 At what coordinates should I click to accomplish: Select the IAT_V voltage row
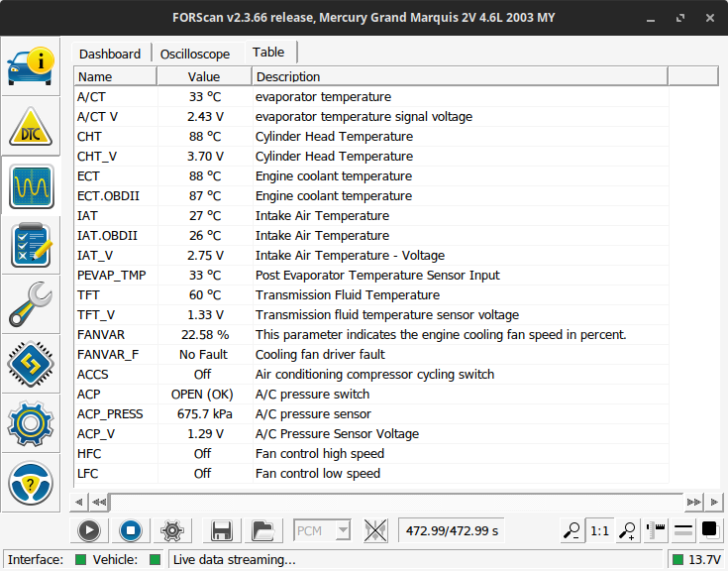click(371, 255)
